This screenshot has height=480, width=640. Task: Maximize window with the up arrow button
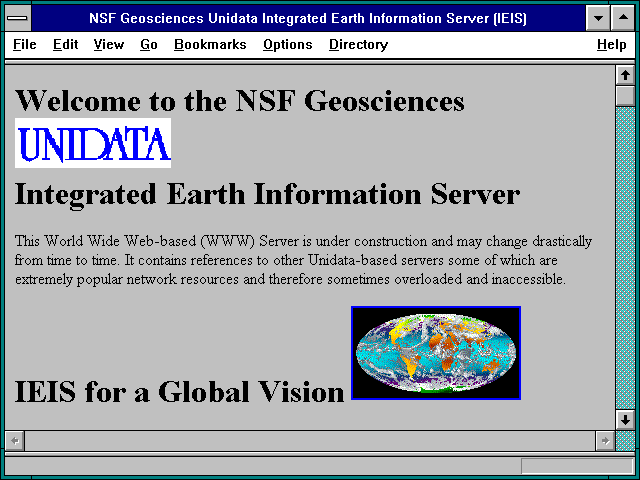(x=623, y=18)
